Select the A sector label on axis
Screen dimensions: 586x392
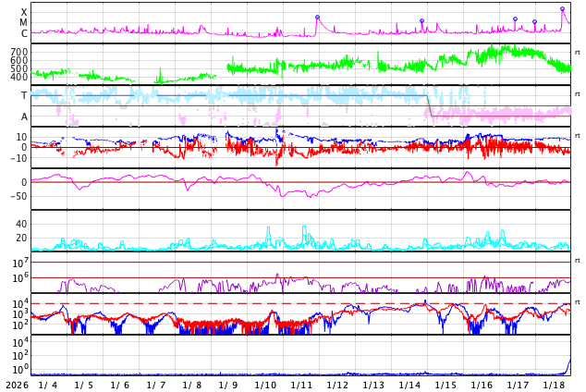pyautogui.click(x=24, y=117)
